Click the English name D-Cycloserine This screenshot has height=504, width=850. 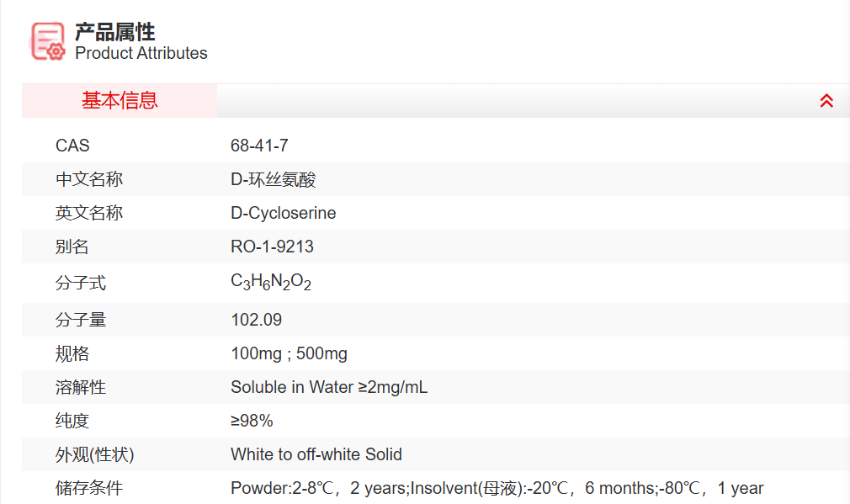point(283,213)
